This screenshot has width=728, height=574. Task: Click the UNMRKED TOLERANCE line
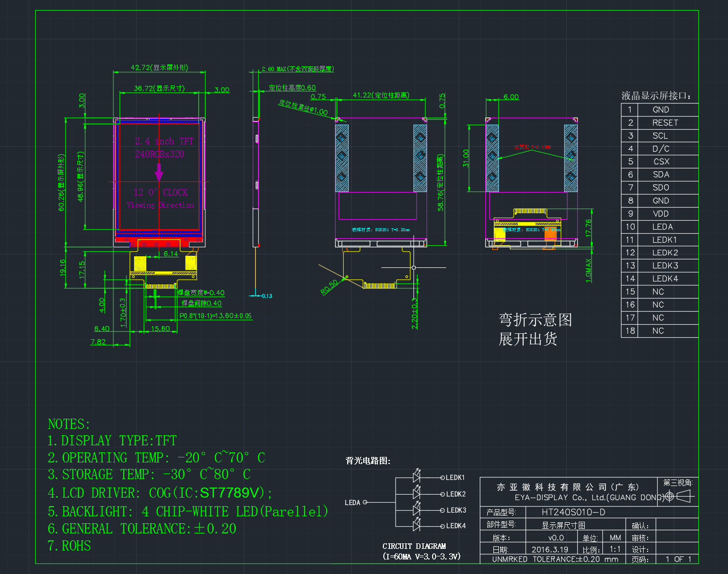(555, 559)
